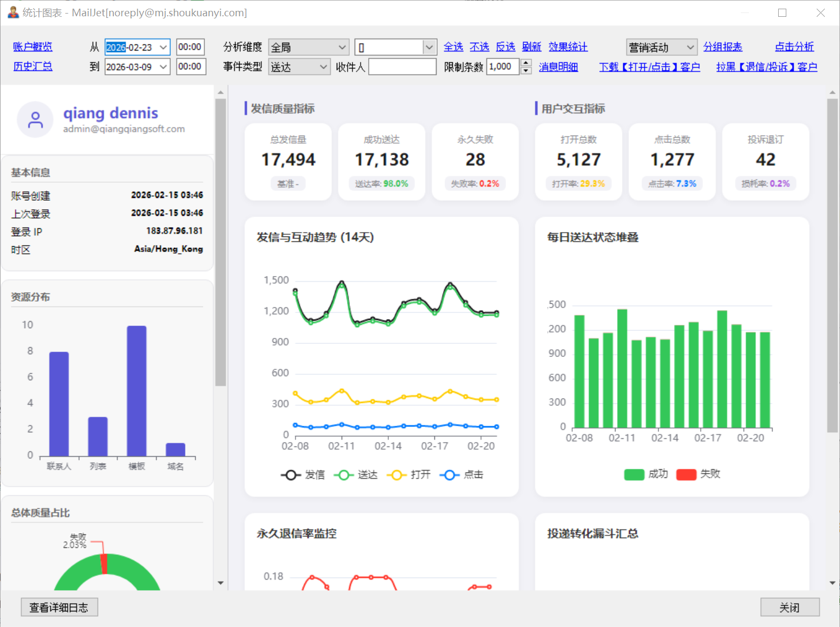The height and width of the screenshot is (627, 840).
Task: Click the app icon in title bar
Action: pos(13,12)
